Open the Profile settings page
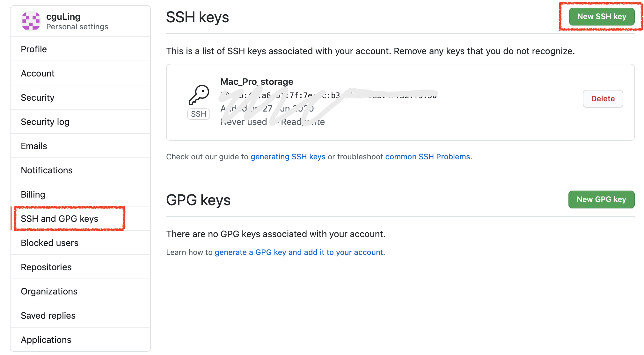Image resolution: width=644 pixels, height=355 pixels. [x=80, y=49]
